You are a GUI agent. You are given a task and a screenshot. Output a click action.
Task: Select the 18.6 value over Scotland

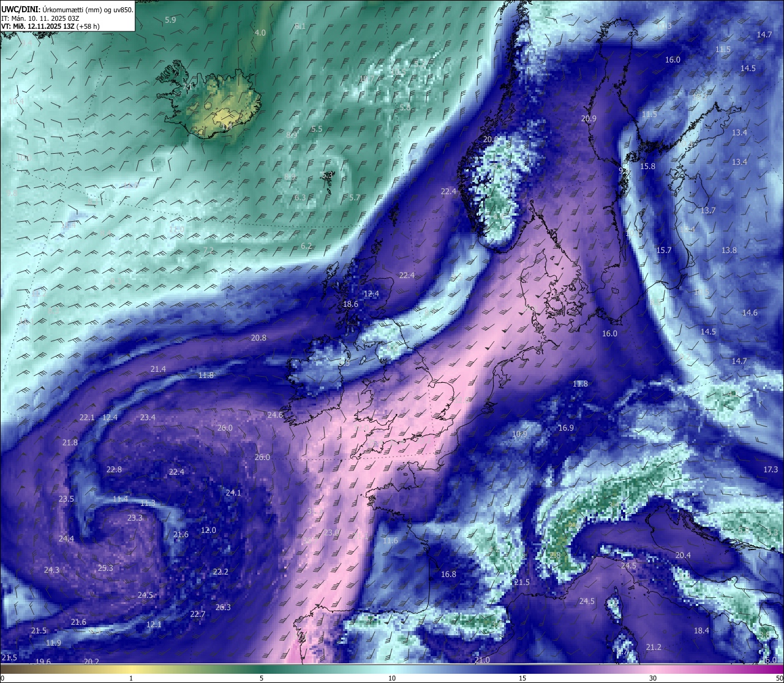(350, 304)
